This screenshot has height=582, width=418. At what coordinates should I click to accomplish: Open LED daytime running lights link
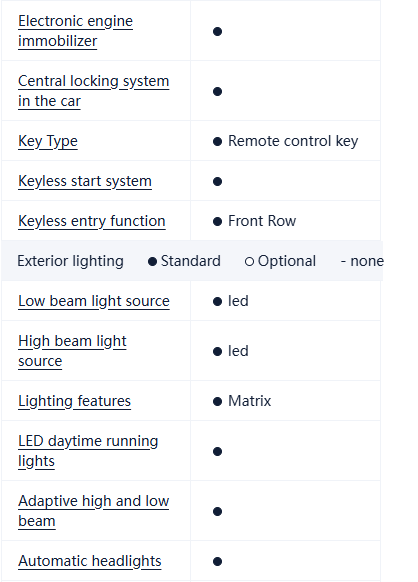(88, 451)
